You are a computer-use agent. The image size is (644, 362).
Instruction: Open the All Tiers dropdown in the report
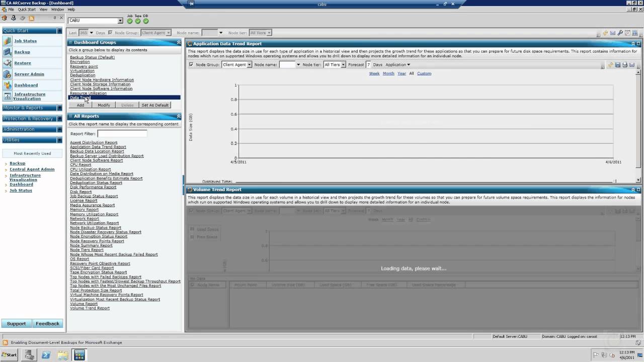(x=343, y=65)
